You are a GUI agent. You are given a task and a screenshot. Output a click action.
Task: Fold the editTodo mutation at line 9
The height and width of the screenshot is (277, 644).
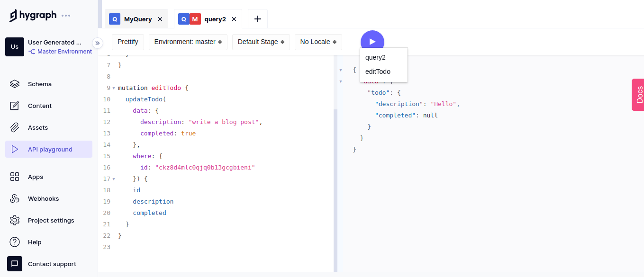click(114, 89)
